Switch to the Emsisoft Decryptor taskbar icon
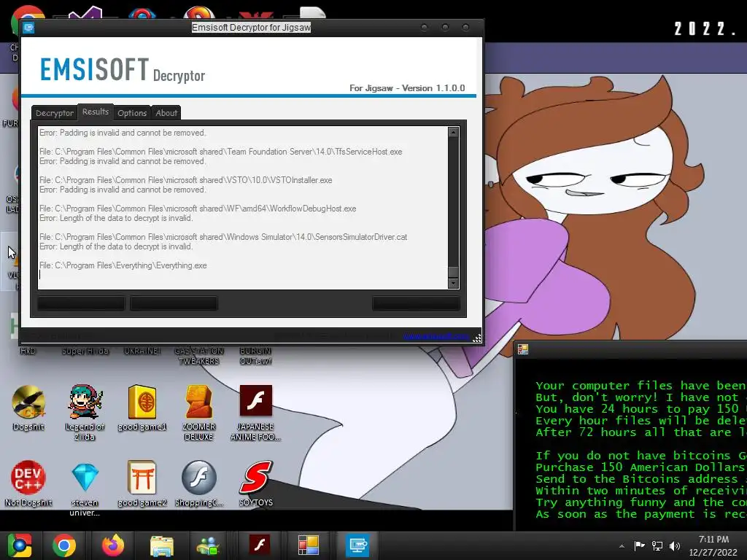 tap(357, 545)
